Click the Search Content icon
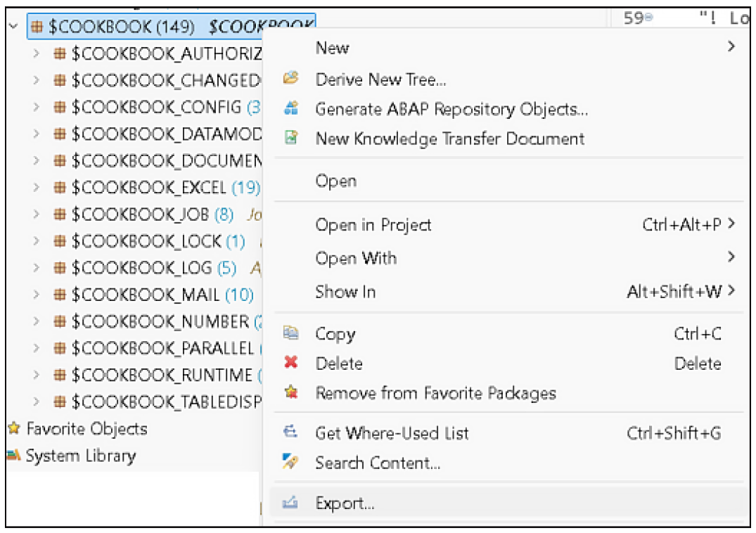 [x=290, y=462]
